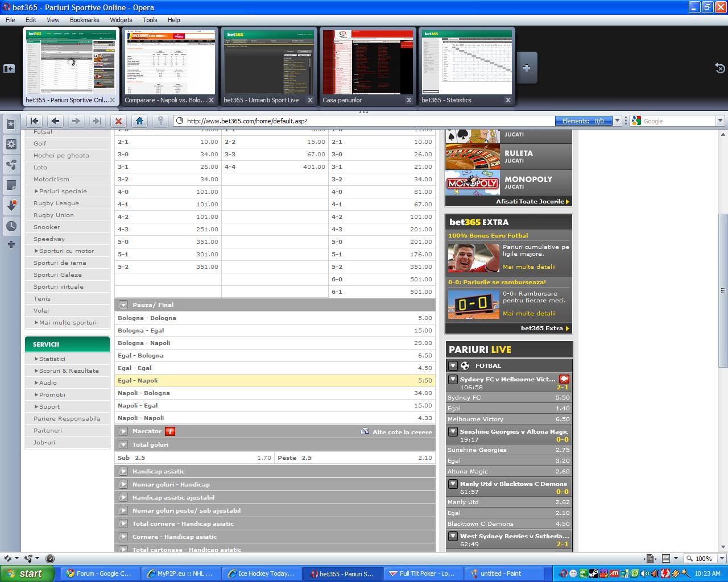The image size is (728, 582).
Task: Open the closed tabs trash icon
Action: [719, 68]
